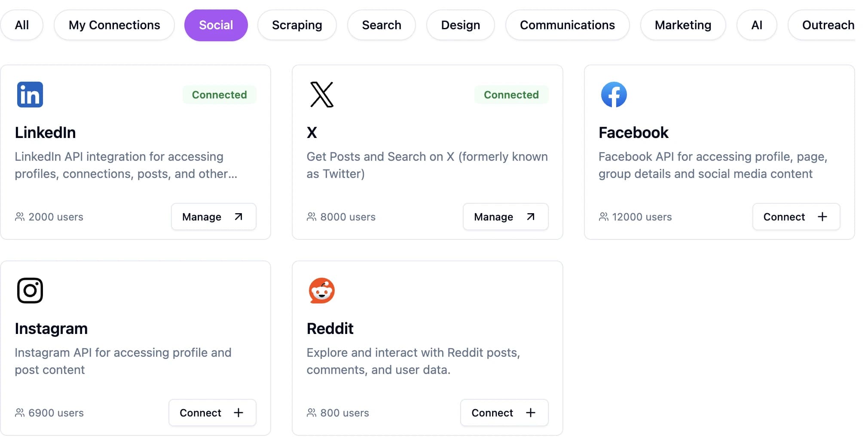
Task: Filter integrations by Marketing
Action: click(x=683, y=25)
